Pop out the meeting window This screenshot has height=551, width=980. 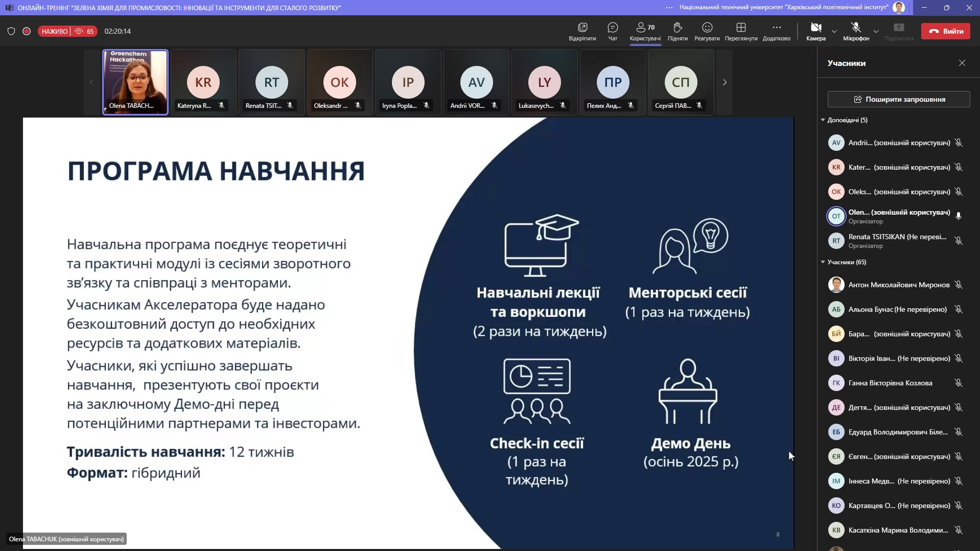click(x=582, y=31)
